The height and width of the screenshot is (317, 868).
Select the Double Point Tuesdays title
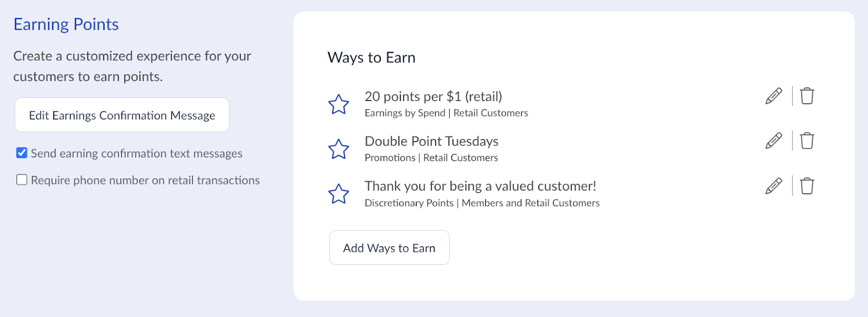click(432, 141)
